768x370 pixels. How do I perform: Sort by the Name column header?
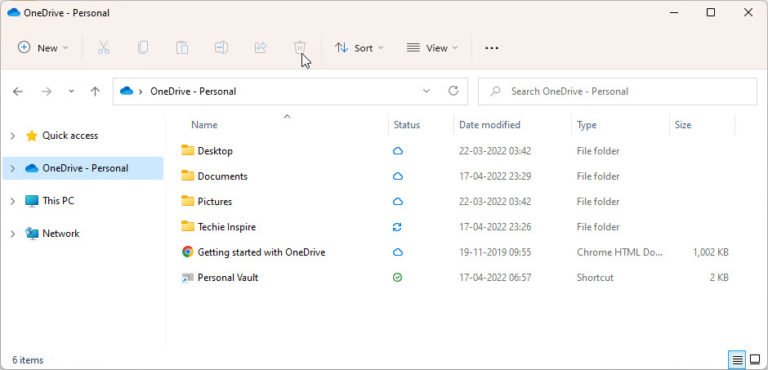[204, 125]
